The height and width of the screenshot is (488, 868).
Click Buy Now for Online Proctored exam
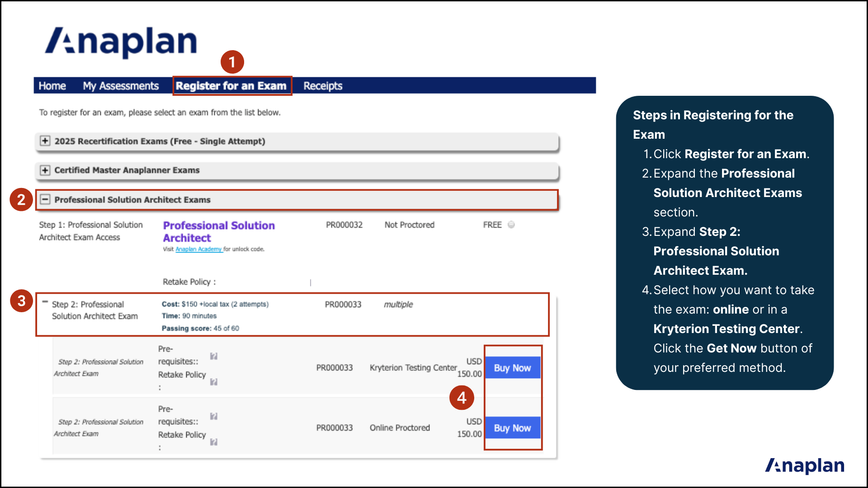click(x=513, y=428)
